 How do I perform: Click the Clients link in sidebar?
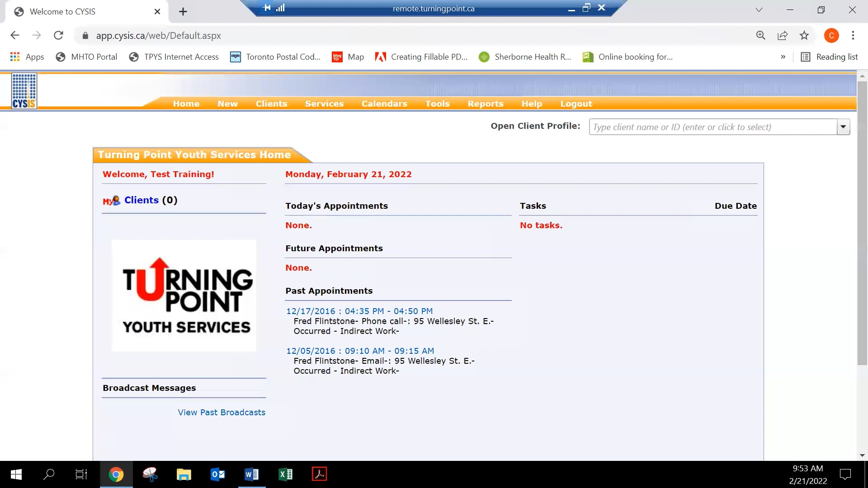141,200
